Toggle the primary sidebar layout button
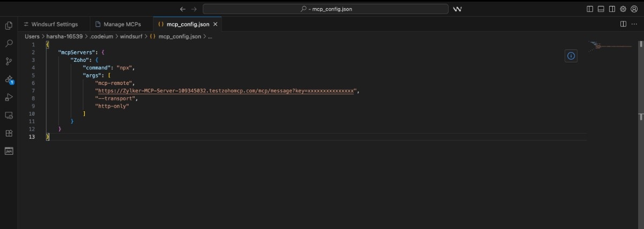Viewport: 644px width, 229px height. click(x=590, y=9)
